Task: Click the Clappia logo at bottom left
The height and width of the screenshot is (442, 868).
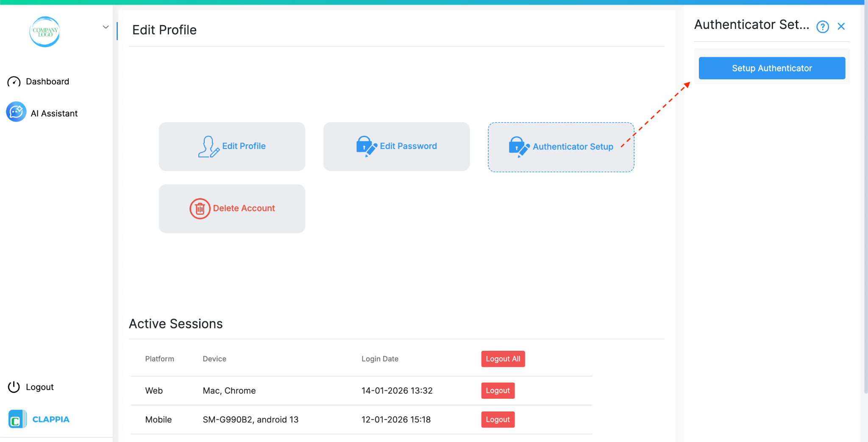Action: click(x=17, y=420)
